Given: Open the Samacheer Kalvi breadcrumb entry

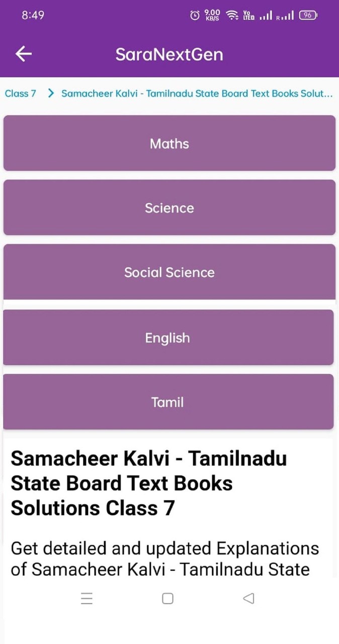Looking at the screenshot, I should (x=196, y=93).
